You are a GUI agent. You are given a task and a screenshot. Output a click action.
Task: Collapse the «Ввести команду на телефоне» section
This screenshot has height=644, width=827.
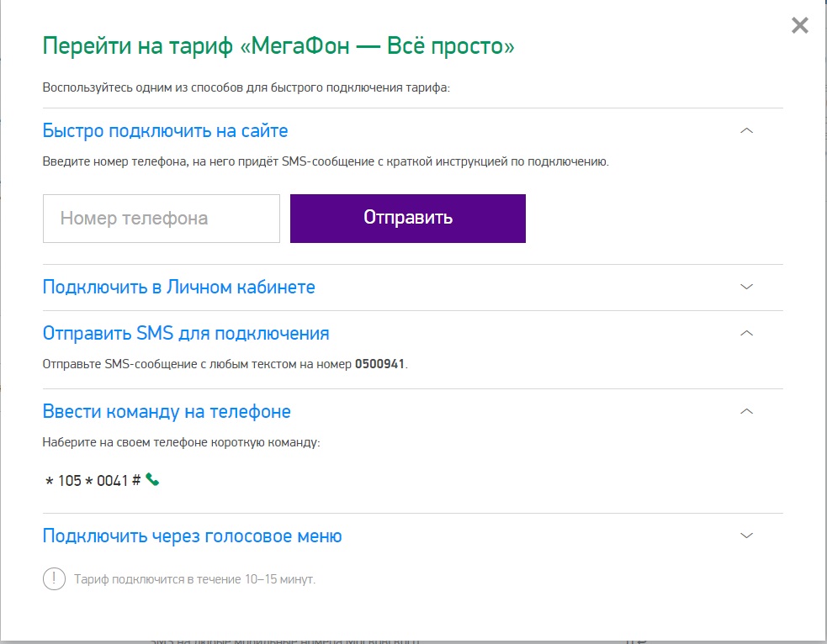[745, 410]
